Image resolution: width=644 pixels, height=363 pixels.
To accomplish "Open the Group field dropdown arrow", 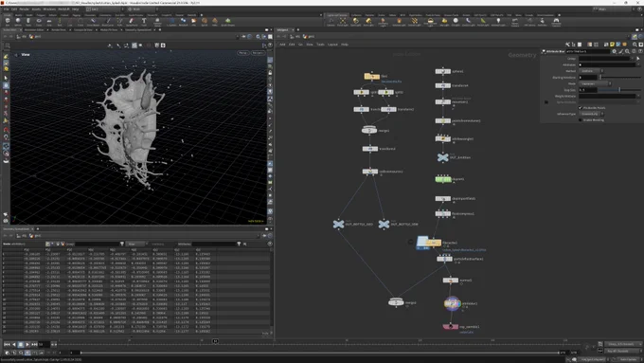I will tap(633, 59).
